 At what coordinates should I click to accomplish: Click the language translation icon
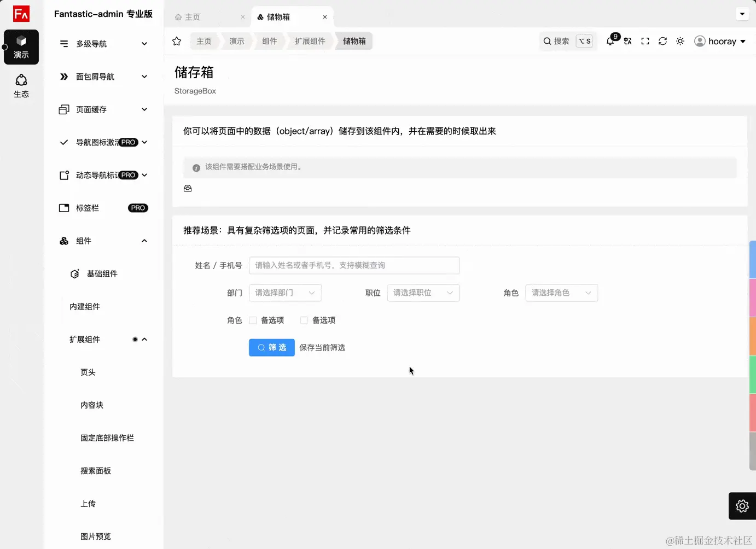(x=628, y=41)
